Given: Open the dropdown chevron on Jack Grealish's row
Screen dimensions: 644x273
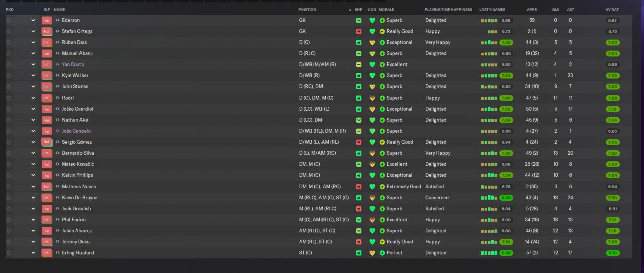Looking at the screenshot, I should tap(33, 209).
